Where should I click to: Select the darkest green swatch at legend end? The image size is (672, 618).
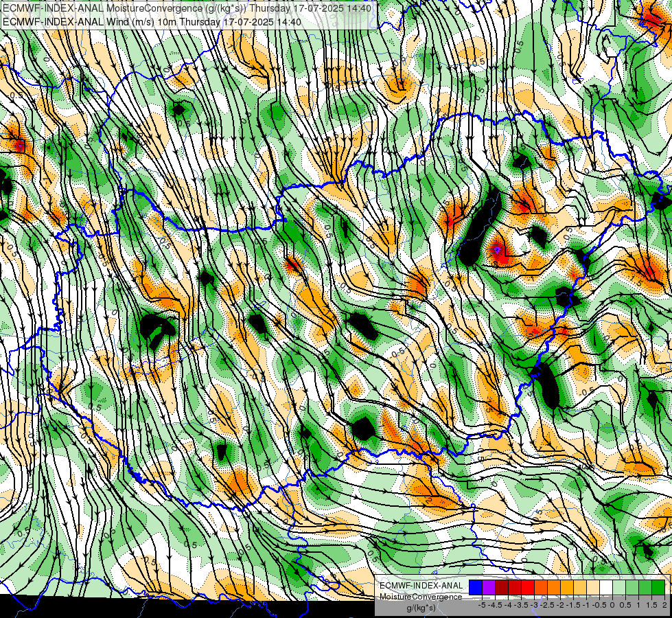coord(658,587)
